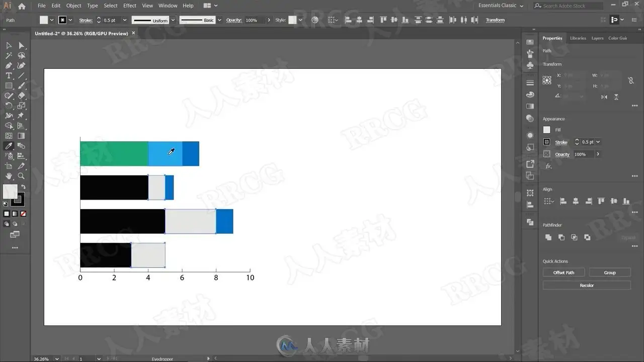This screenshot has height=362, width=644.
Task: Click the Offset Path button
Action: (563, 273)
